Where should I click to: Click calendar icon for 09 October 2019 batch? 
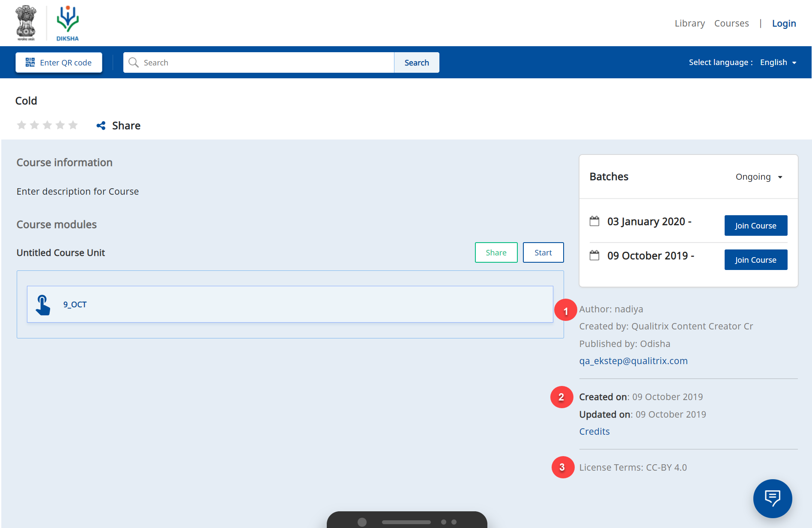pos(594,255)
